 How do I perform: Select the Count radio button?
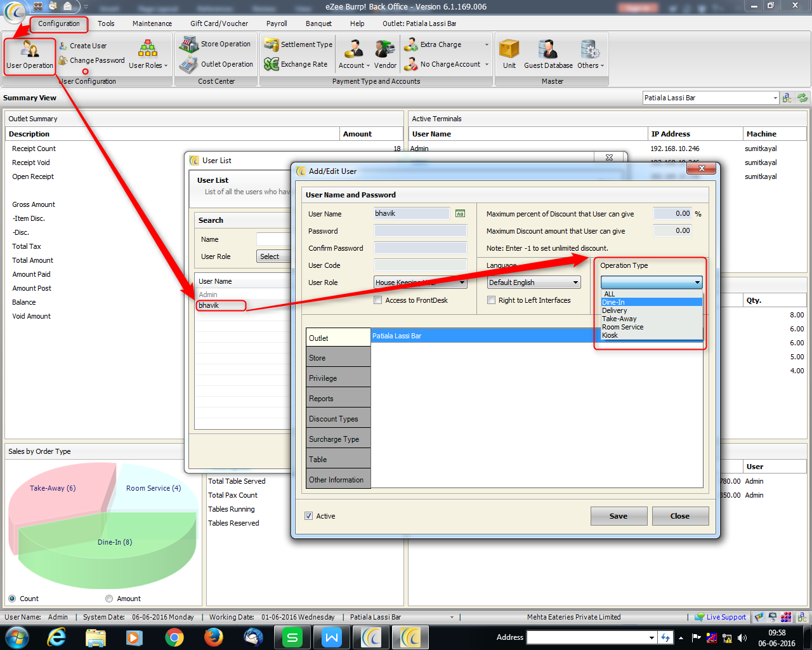(12, 599)
